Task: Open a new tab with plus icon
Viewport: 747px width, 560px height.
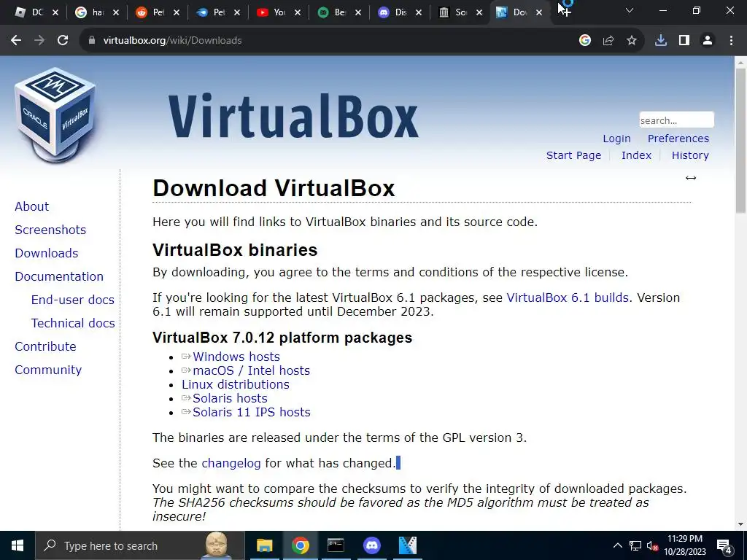Action: point(565,12)
